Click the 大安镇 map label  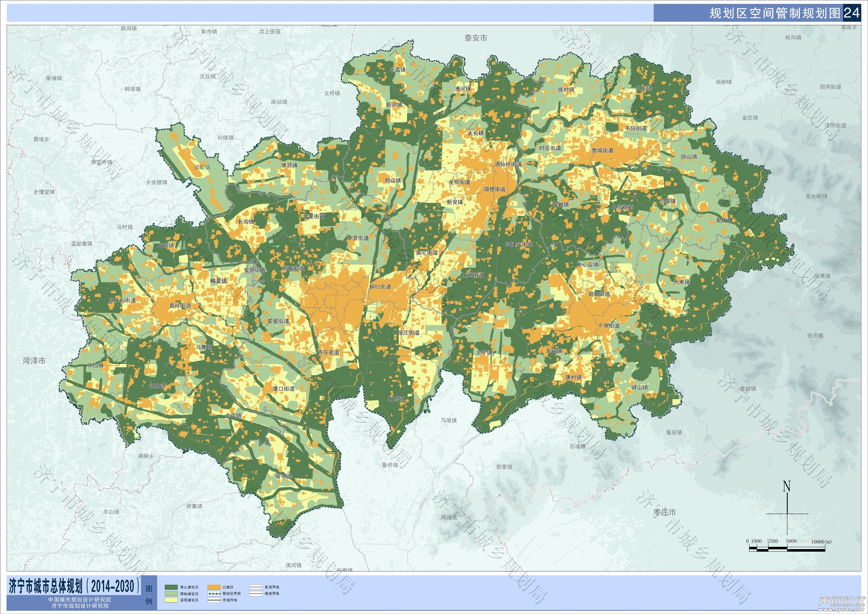pyautogui.click(x=476, y=133)
